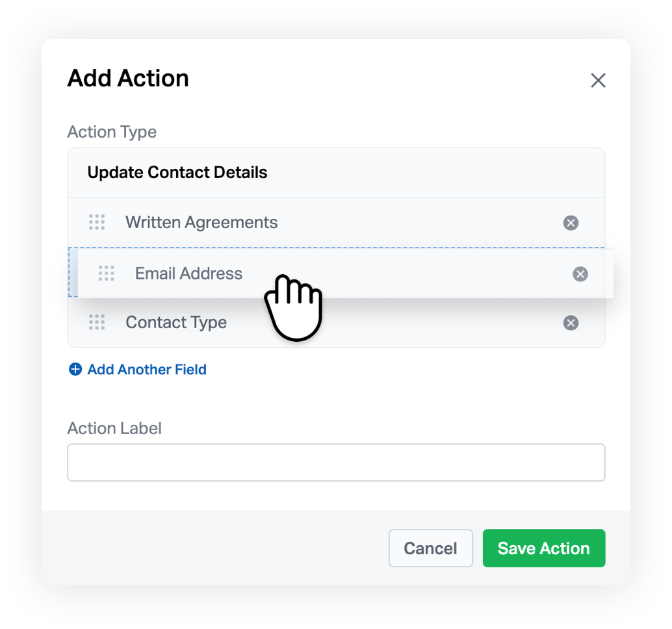Open the Update Contact Details action type selector

(336, 172)
